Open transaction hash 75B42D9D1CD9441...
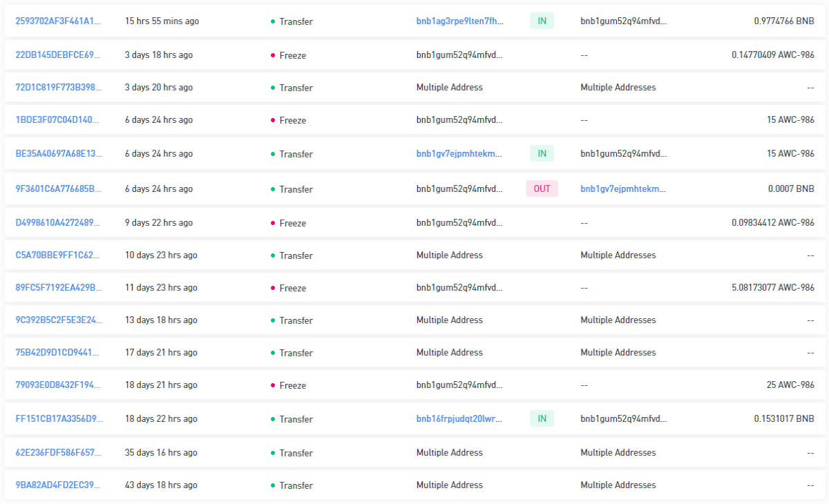 tap(59, 353)
